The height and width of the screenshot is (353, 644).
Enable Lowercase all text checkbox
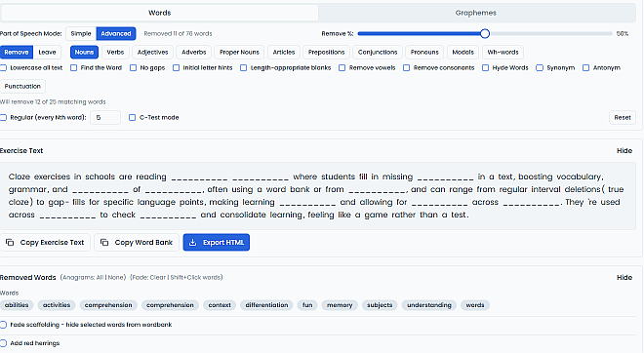pyautogui.click(x=3, y=67)
